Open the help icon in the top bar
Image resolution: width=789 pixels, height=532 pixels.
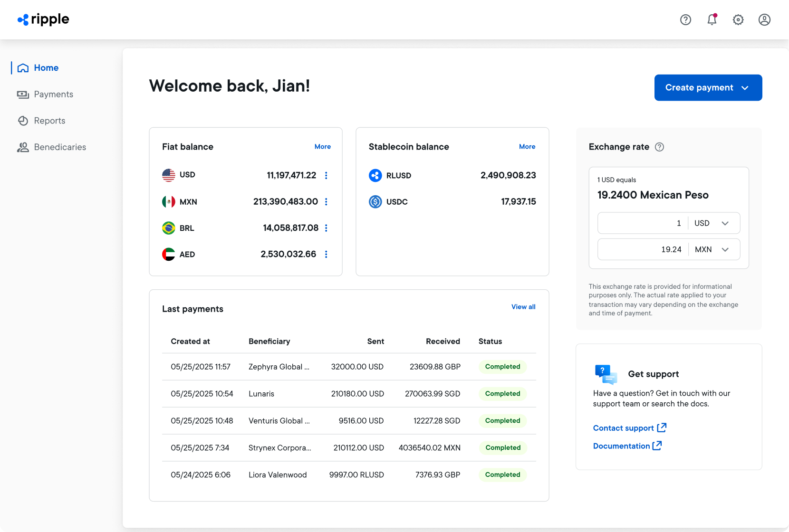[x=685, y=19]
